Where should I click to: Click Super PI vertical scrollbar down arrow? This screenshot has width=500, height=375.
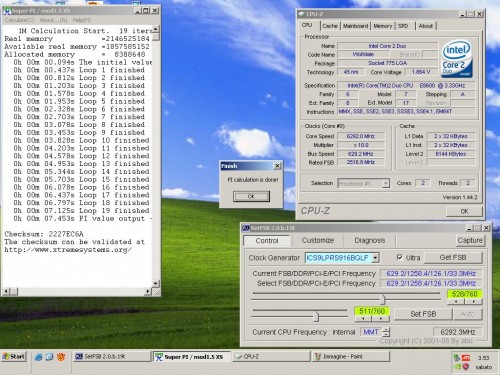(x=155, y=284)
